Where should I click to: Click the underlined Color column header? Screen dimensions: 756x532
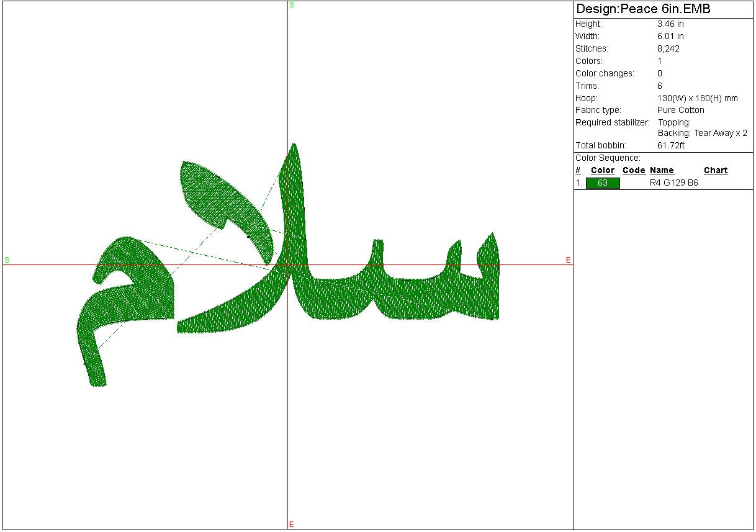tap(602, 171)
